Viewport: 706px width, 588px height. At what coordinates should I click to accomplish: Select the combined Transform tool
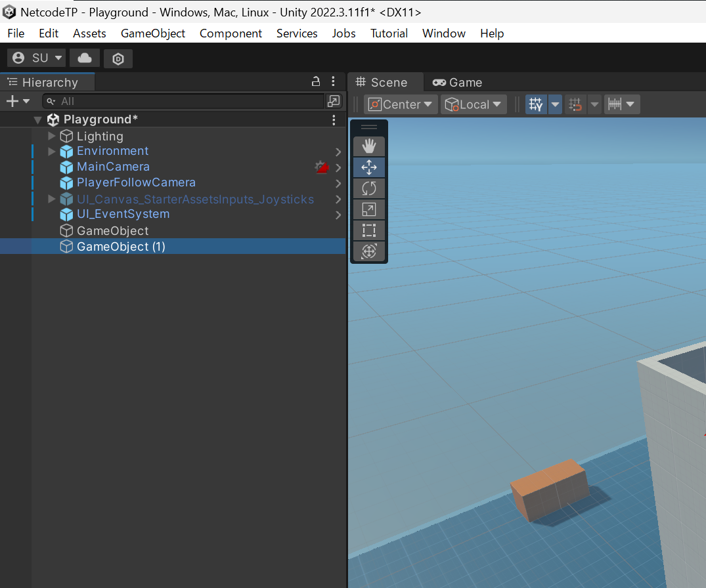pos(369,251)
